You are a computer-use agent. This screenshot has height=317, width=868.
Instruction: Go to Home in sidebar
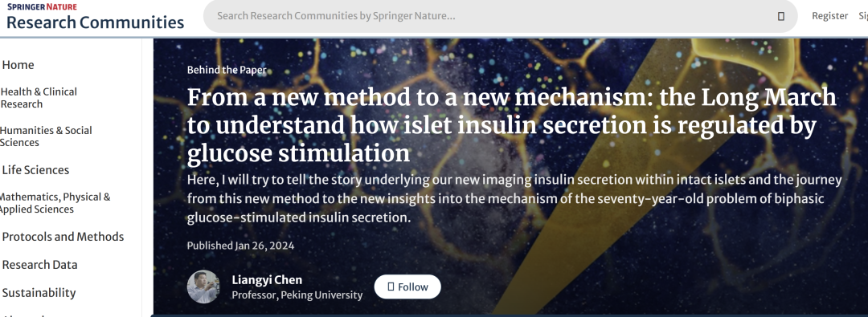(x=18, y=65)
